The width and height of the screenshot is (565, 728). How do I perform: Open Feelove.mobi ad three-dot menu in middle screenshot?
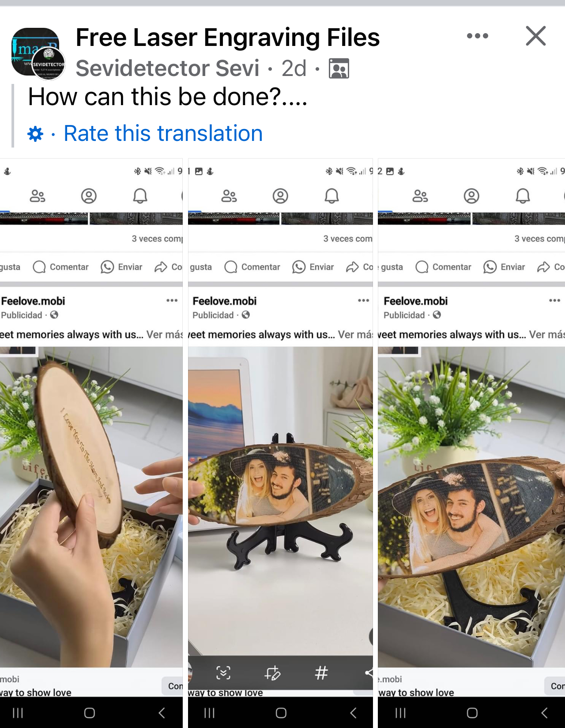point(363,300)
